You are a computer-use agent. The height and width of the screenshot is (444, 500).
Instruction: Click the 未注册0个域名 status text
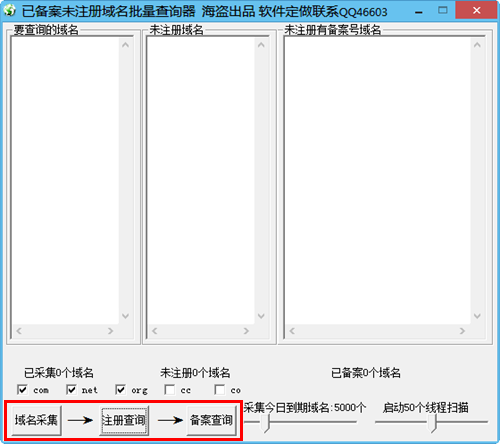coord(195,373)
